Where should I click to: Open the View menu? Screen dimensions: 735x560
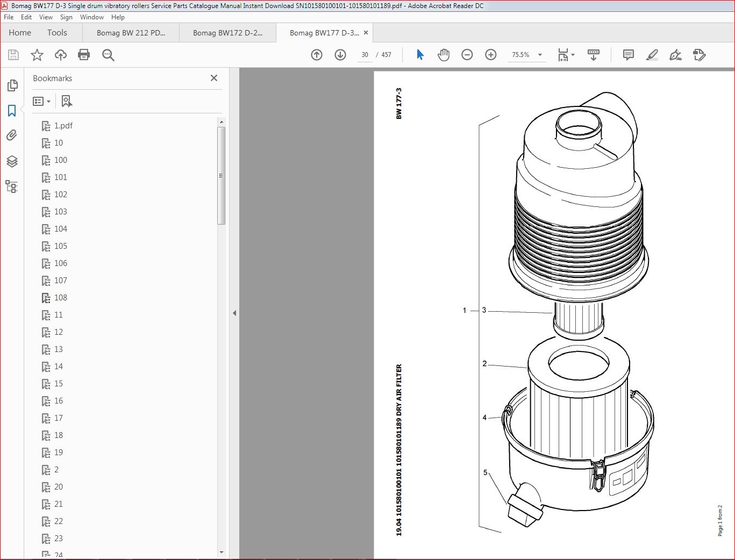46,17
